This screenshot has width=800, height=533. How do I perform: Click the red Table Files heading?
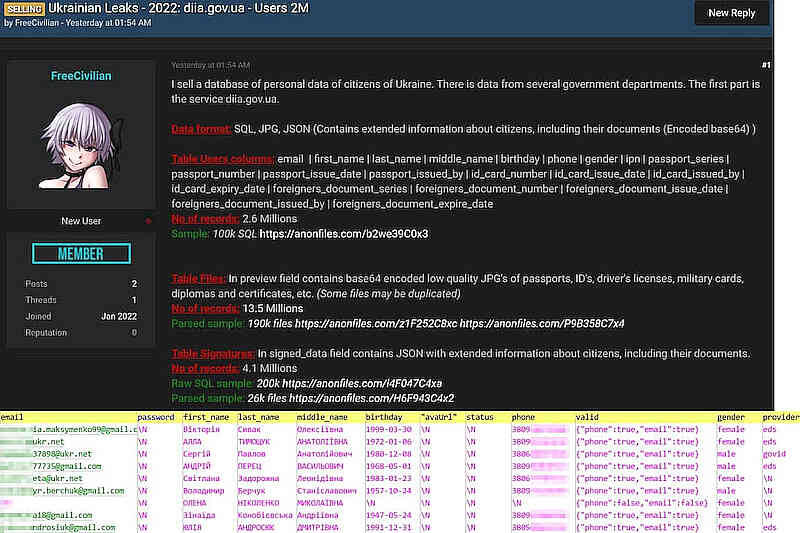pos(198,278)
